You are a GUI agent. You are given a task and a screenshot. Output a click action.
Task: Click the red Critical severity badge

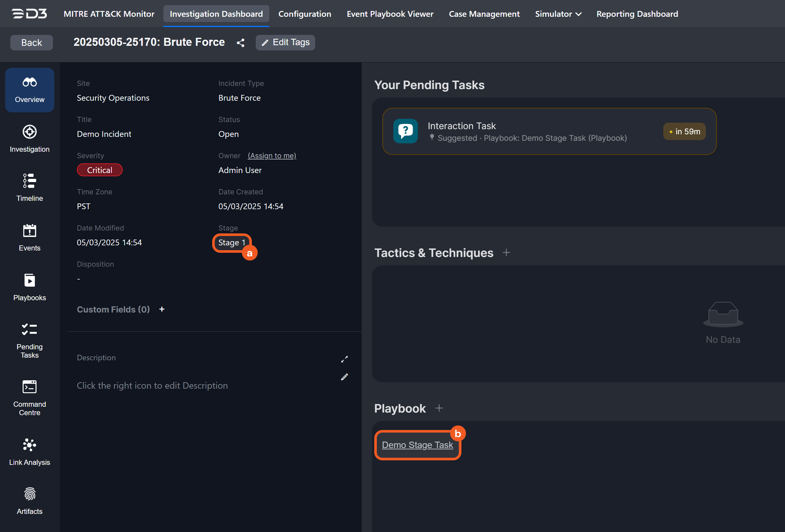(x=100, y=170)
